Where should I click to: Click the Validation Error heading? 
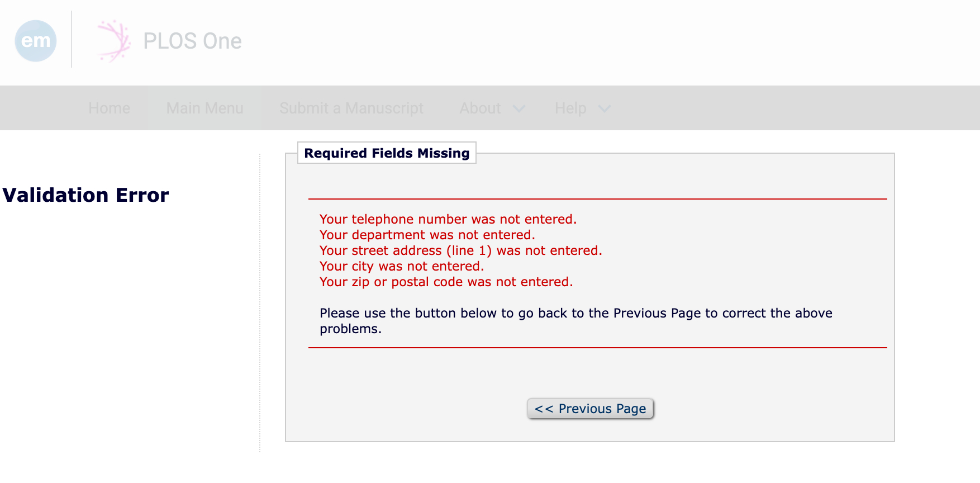[85, 195]
